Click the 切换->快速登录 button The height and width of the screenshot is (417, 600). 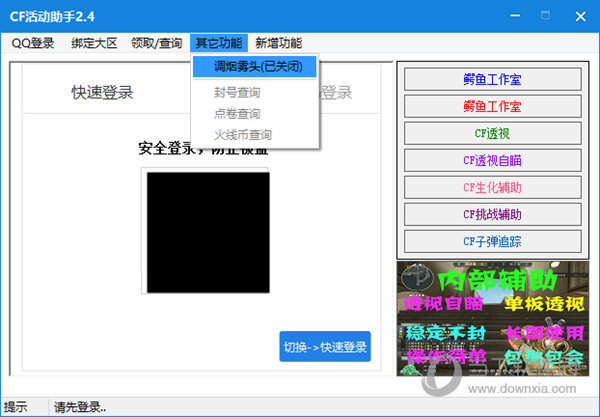(325, 347)
